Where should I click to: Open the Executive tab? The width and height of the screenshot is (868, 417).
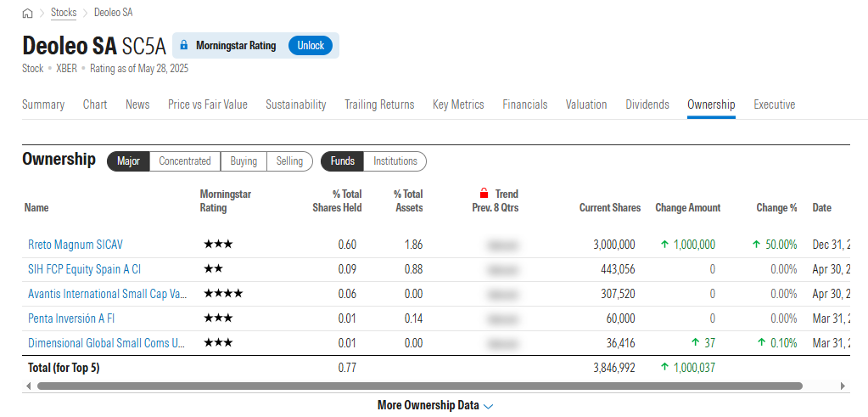[x=775, y=104]
